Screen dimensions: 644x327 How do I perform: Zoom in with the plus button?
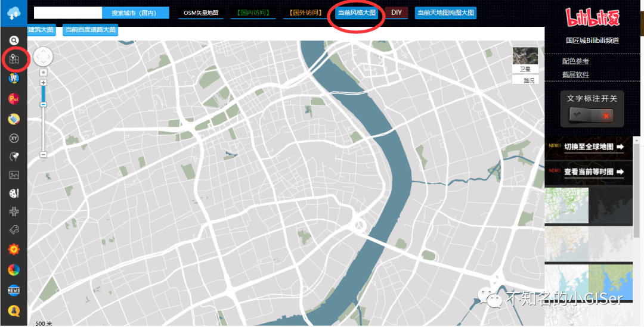click(x=43, y=82)
